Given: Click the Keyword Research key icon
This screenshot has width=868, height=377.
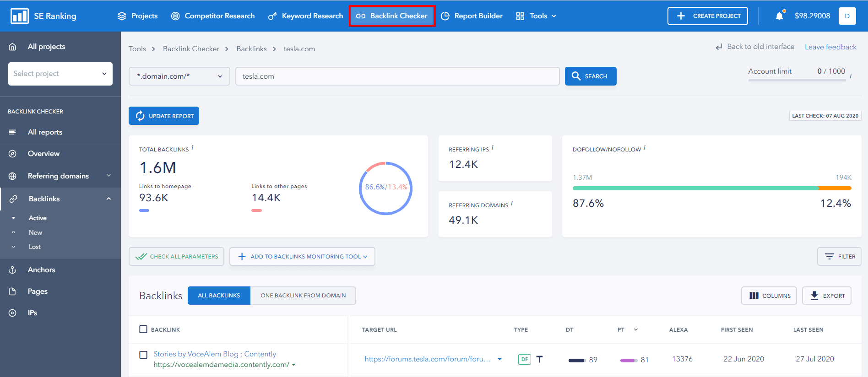Looking at the screenshot, I should tap(272, 16).
